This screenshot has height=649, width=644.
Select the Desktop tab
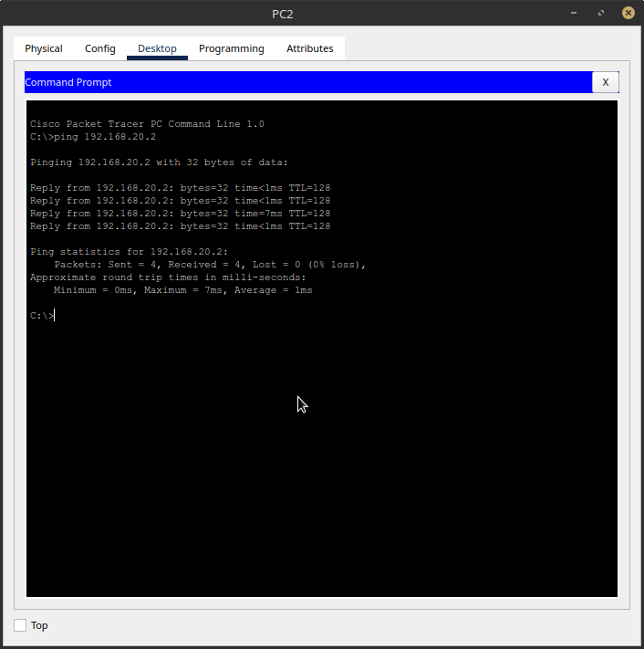(157, 48)
